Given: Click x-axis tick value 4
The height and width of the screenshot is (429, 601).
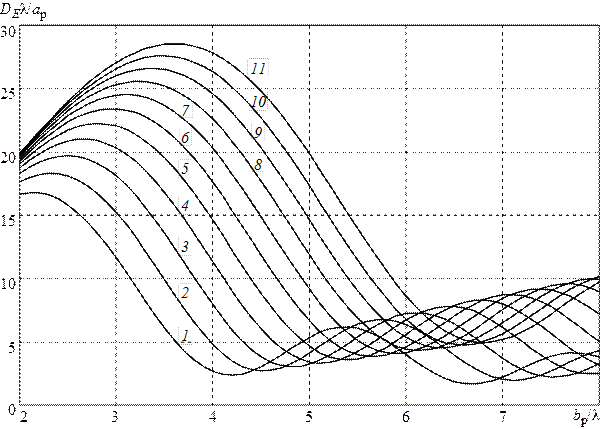Looking at the screenshot, I should 213,417.
